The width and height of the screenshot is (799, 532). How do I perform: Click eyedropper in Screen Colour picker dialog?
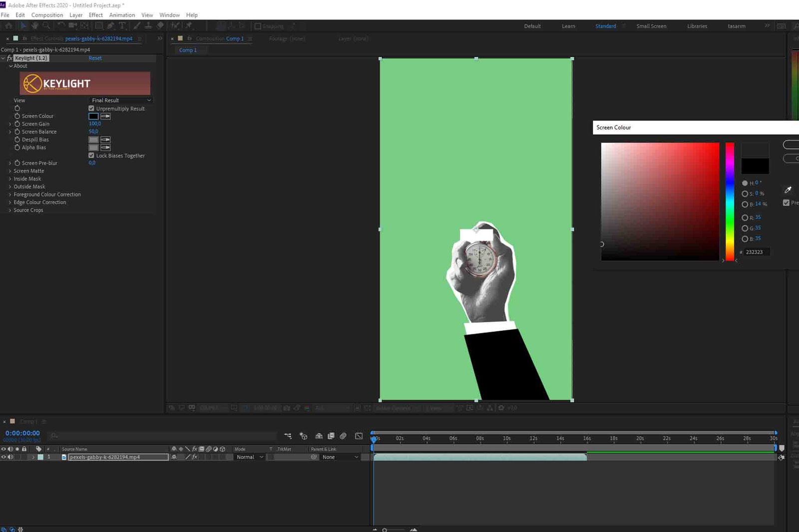click(x=788, y=190)
